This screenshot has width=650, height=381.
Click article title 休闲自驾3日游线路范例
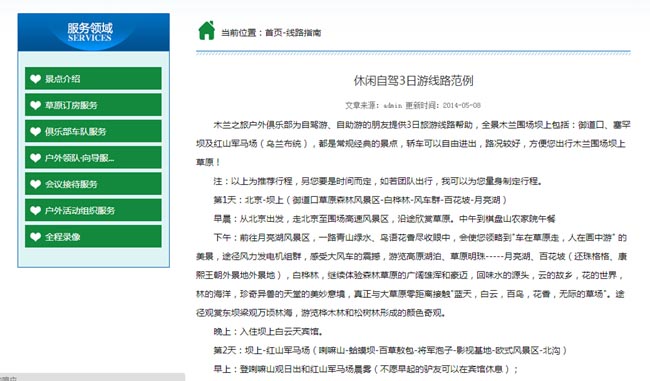click(x=413, y=80)
